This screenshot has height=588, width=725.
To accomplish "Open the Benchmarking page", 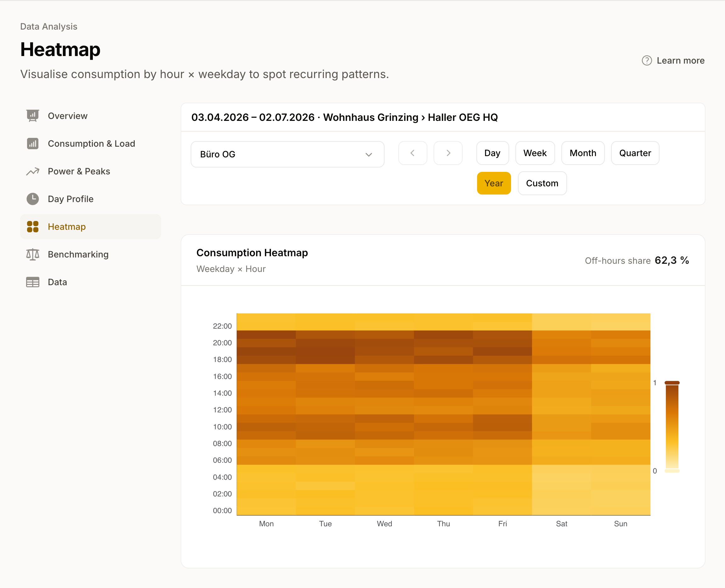I will pyautogui.click(x=90, y=254).
